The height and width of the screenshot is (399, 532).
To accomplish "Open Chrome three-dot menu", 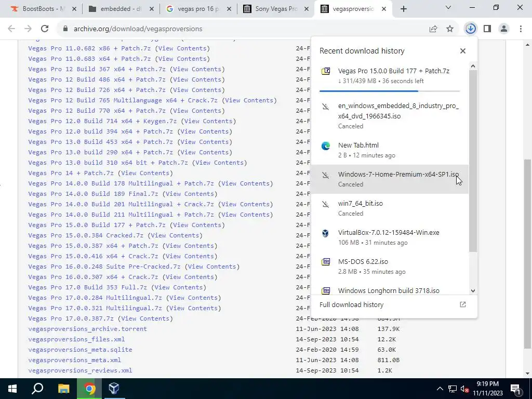I will pyautogui.click(x=521, y=29).
